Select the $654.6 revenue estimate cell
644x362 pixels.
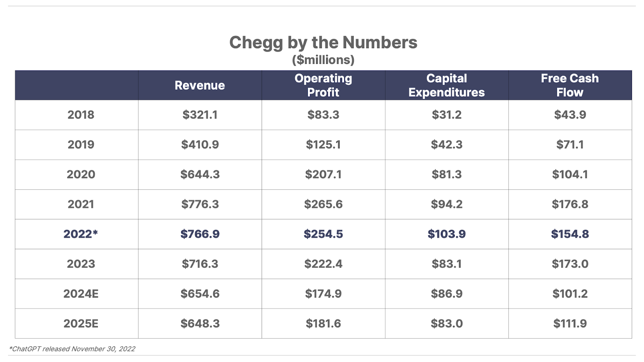[x=200, y=294]
